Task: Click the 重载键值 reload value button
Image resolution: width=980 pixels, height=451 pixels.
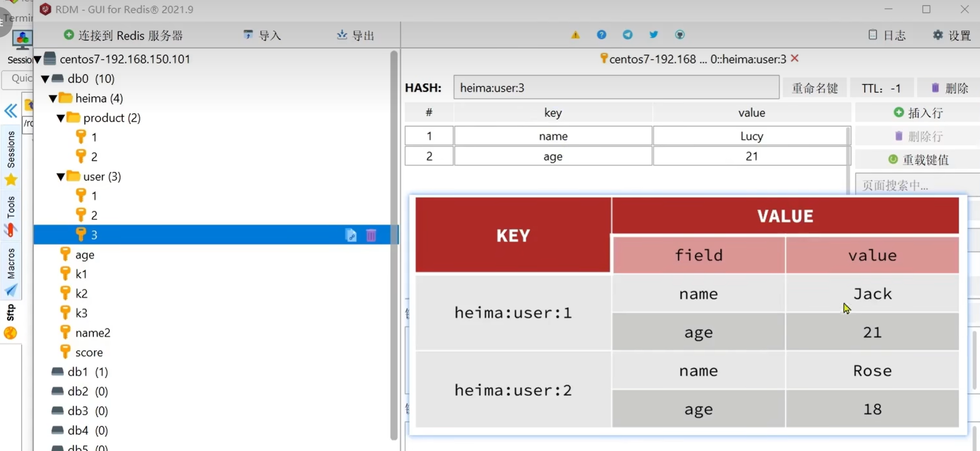Action: click(x=918, y=160)
